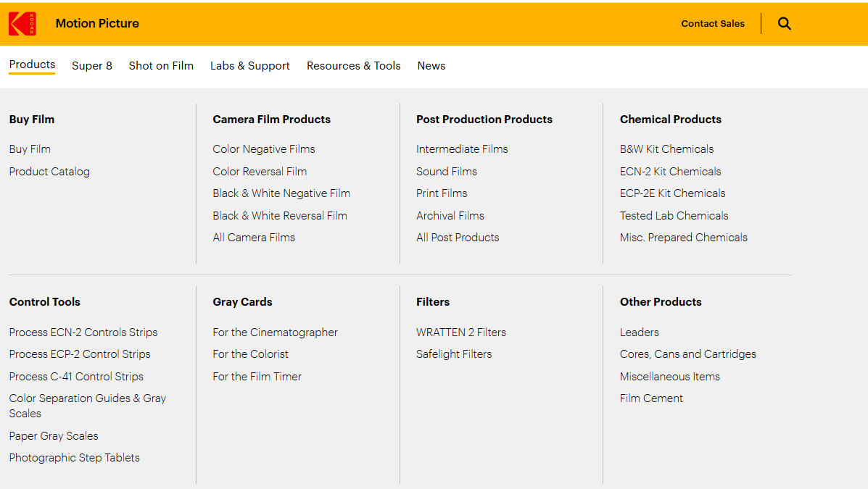View Sound Films
Image resolution: width=868 pixels, height=489 pixels.
pos(446,172)
